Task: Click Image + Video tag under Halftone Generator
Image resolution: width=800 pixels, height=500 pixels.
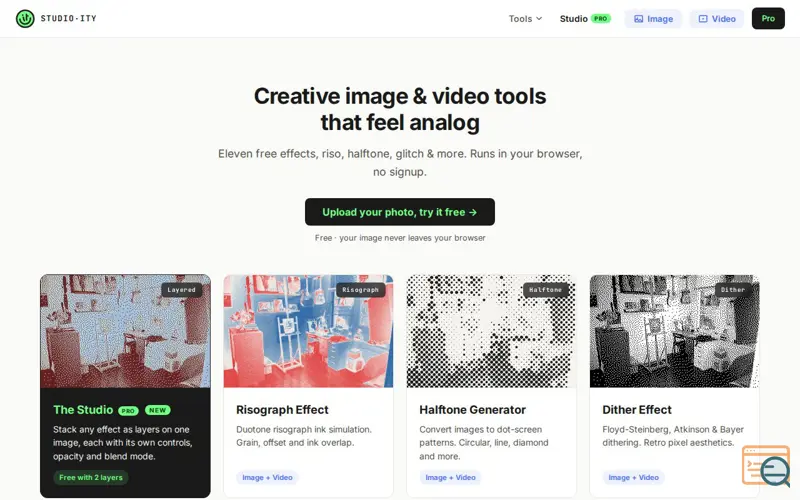Action: [x=451, y=478]
